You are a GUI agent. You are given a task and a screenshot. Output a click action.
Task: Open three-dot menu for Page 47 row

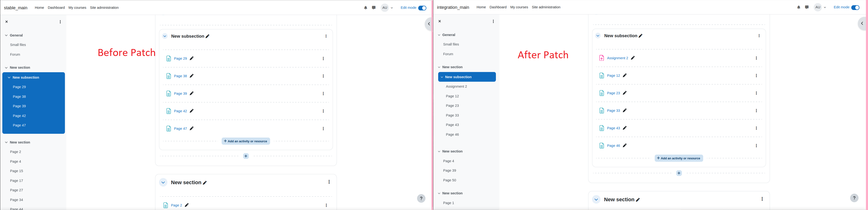(x=323, y=129)
